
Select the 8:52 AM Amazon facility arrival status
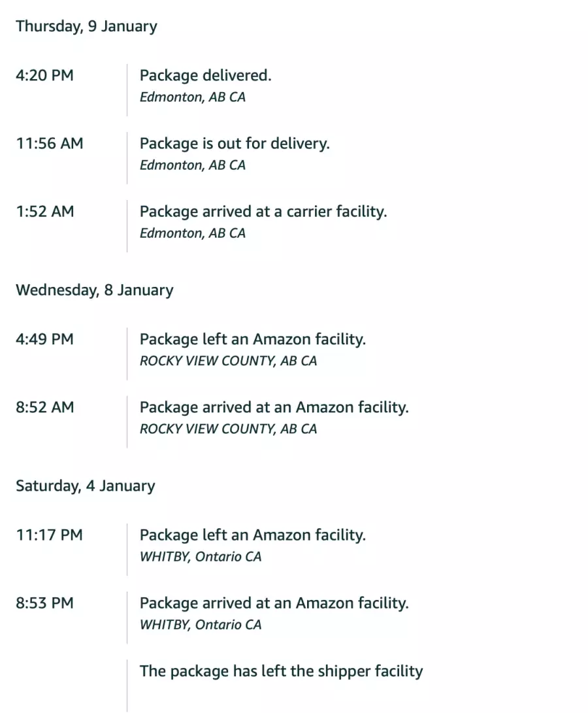tap(274, 408)
